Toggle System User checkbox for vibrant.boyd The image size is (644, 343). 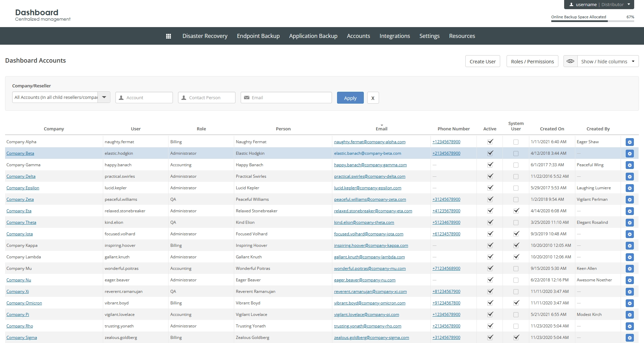pos(516,303)
